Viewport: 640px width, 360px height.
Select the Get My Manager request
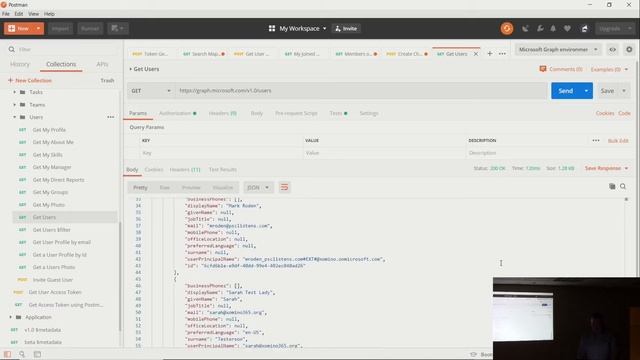coord(52,167)
